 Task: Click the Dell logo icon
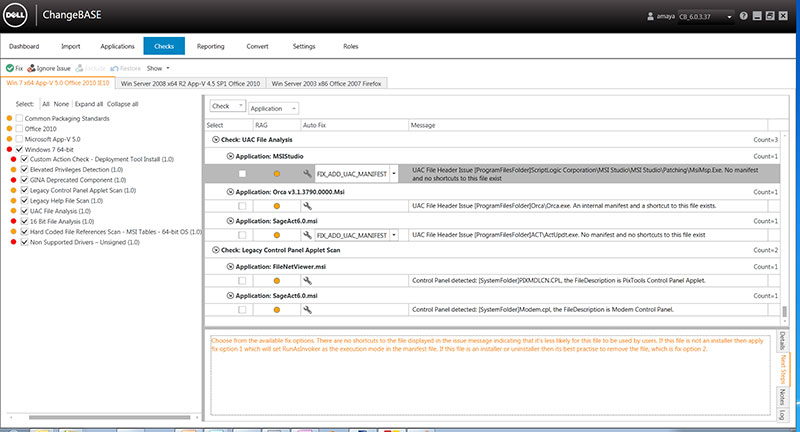tap(15, 15)
